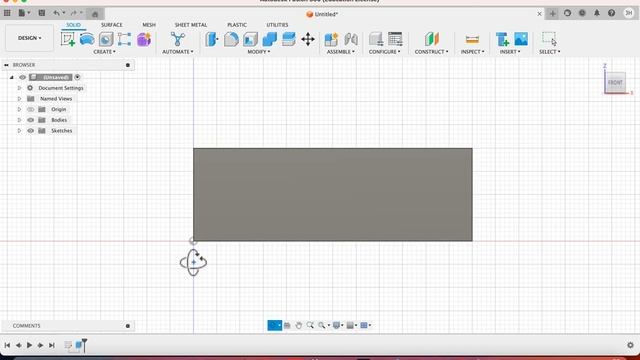This screenshot has height=360, width=640.
Task: Jump to timeline beginning
Action: (x=7, y=345)
